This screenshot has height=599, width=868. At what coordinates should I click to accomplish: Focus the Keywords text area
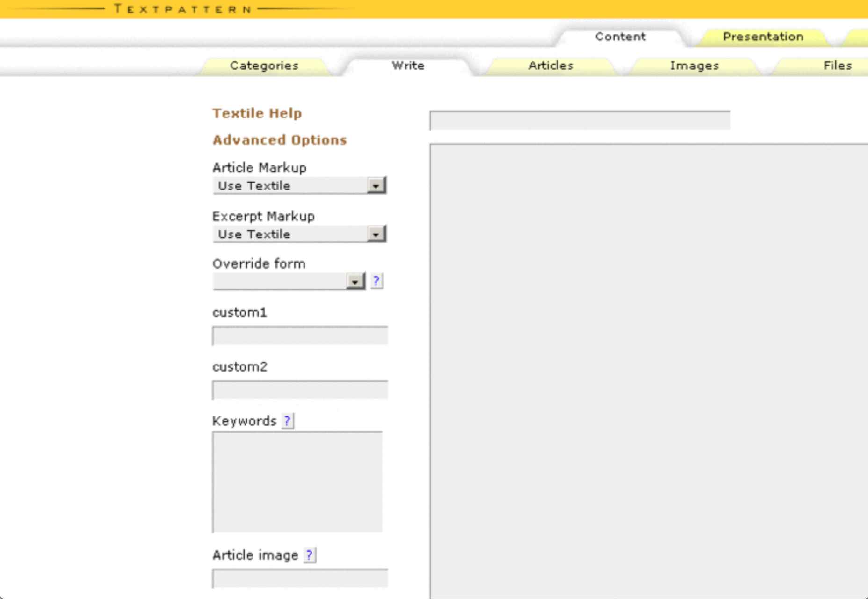[x=297, y=482]
